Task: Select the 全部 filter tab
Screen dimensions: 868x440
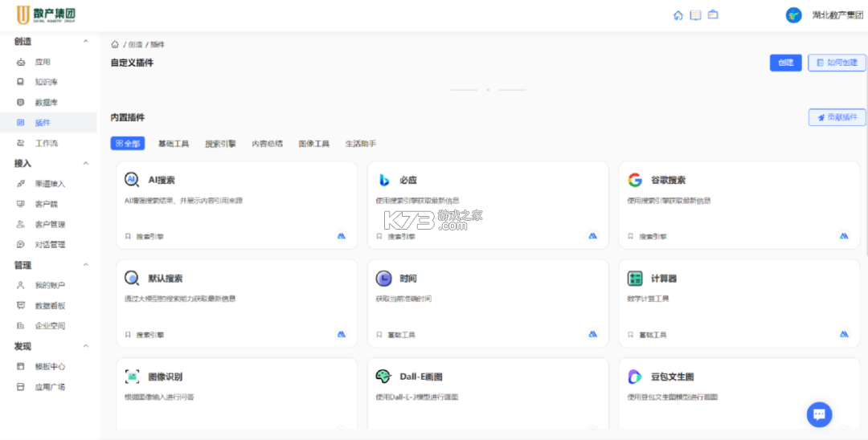Action: 128,144
